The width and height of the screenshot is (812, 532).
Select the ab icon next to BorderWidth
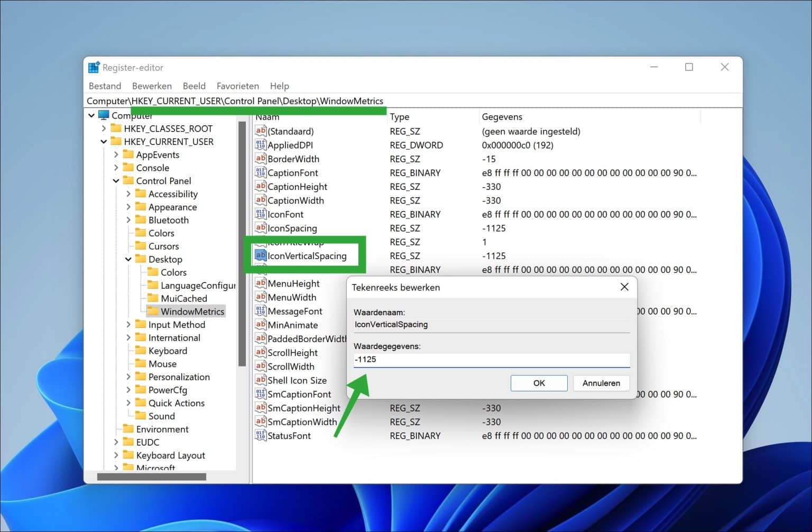(x=260, y=159)
